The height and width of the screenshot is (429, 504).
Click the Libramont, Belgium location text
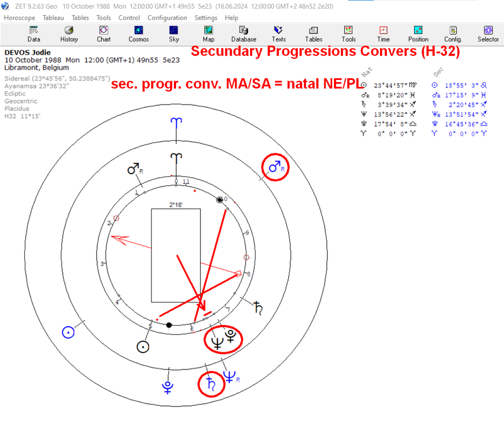point(36,68)
